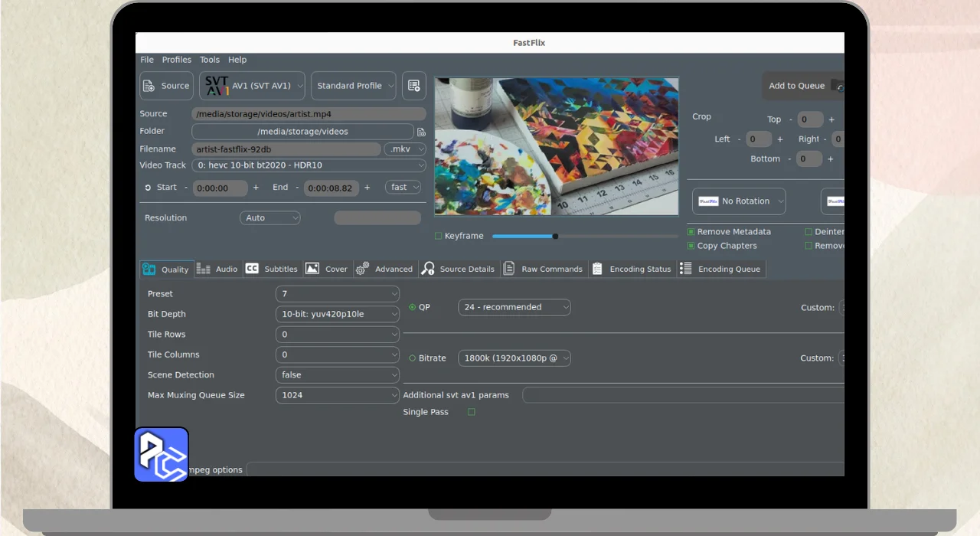Click the preview time slider handle
The image size is (980, 536).
[555, 237]
